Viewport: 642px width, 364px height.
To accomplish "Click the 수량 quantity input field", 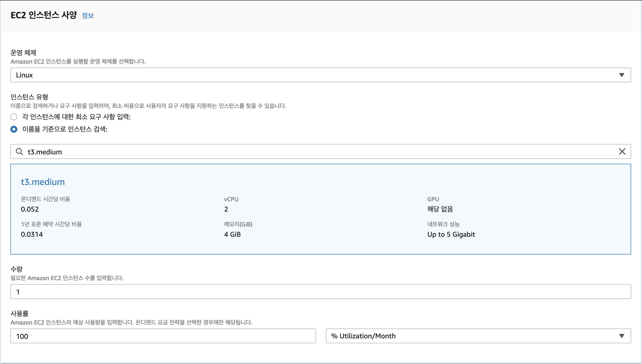I will tap(320, 291).
